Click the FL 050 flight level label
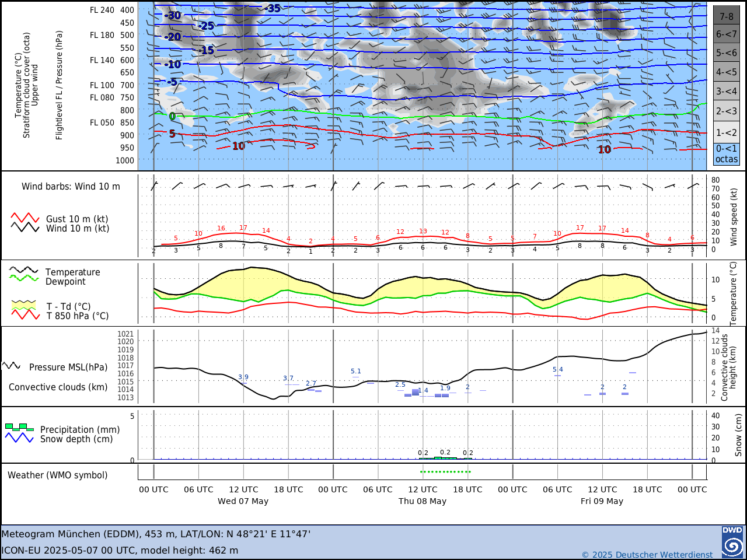The width and height of the screenshot is (747, 560). (x=102, y=123)
